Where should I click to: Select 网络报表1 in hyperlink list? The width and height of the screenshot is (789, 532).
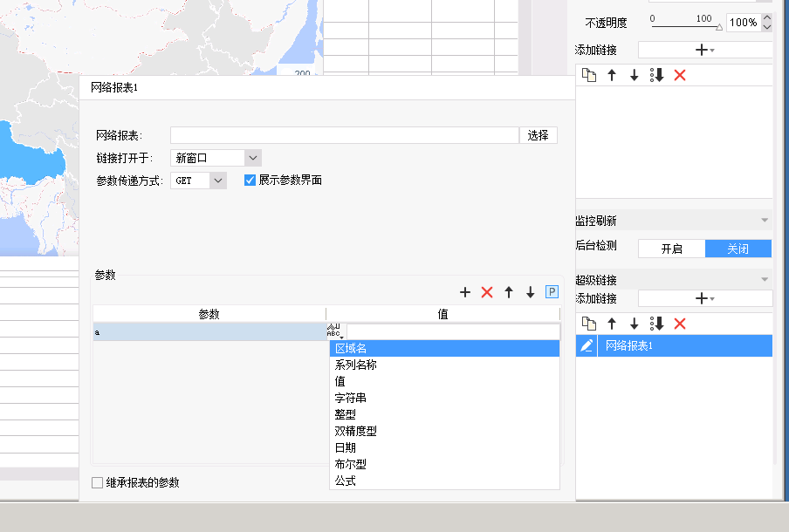point(684,346)
